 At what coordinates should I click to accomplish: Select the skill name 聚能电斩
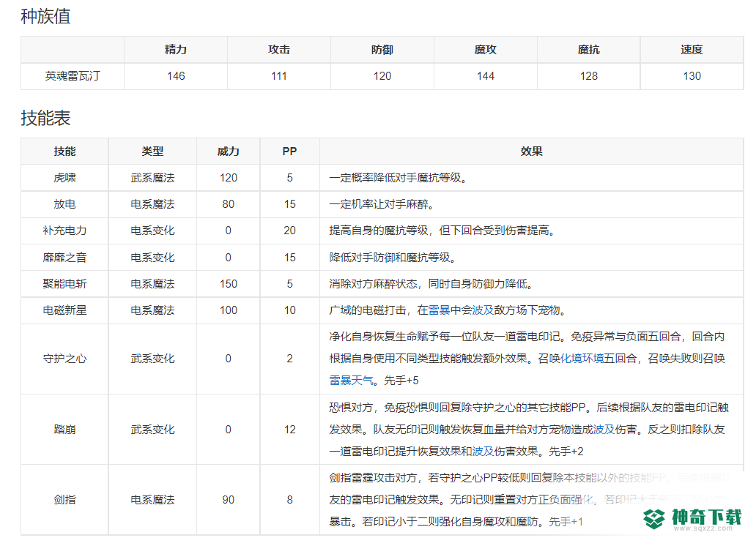pyautogui.click(x=64, y=284)
